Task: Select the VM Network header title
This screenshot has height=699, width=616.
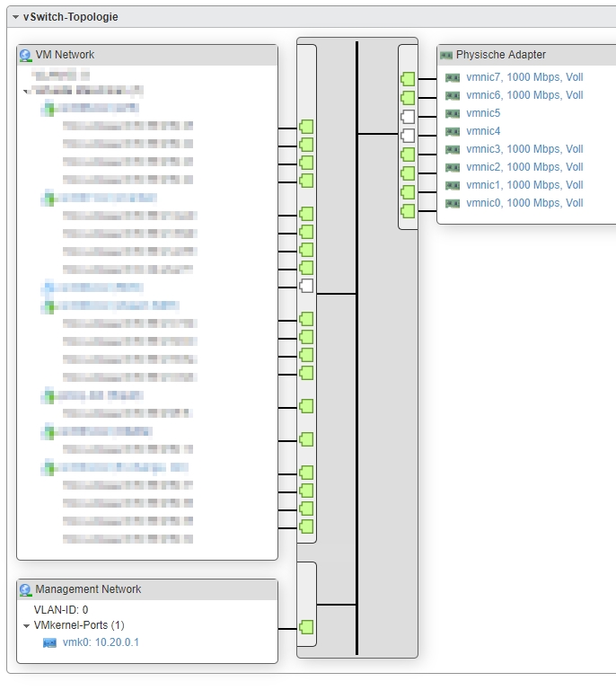Action: 65,55
